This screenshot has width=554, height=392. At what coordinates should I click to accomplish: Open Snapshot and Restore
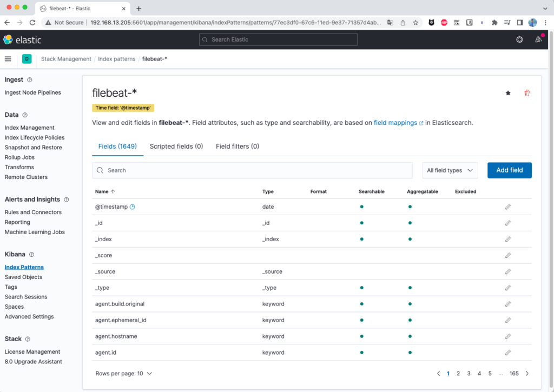(33, 147)
